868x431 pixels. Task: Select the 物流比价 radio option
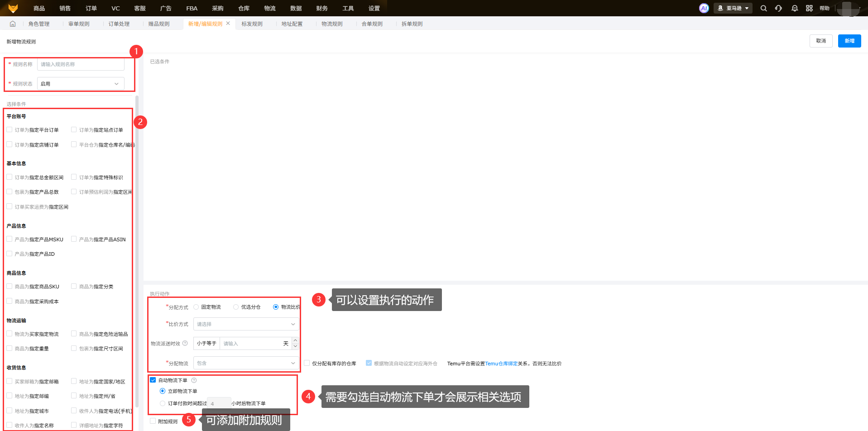tap(276, 307)
